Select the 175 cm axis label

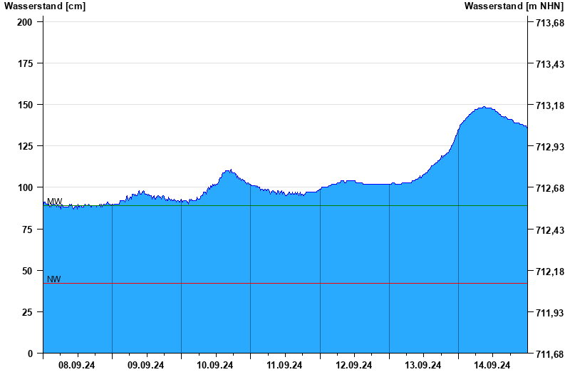click(x=25, y=63)
